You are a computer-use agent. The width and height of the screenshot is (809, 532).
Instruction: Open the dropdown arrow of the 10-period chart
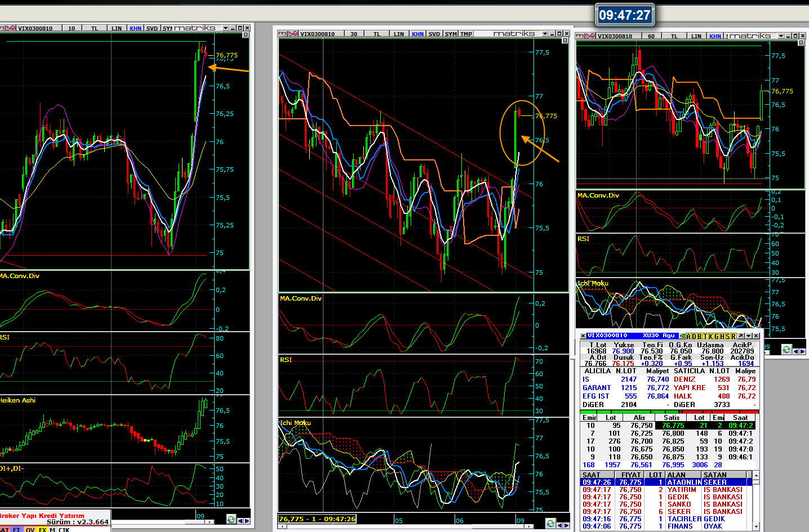[x=225, y=28]
